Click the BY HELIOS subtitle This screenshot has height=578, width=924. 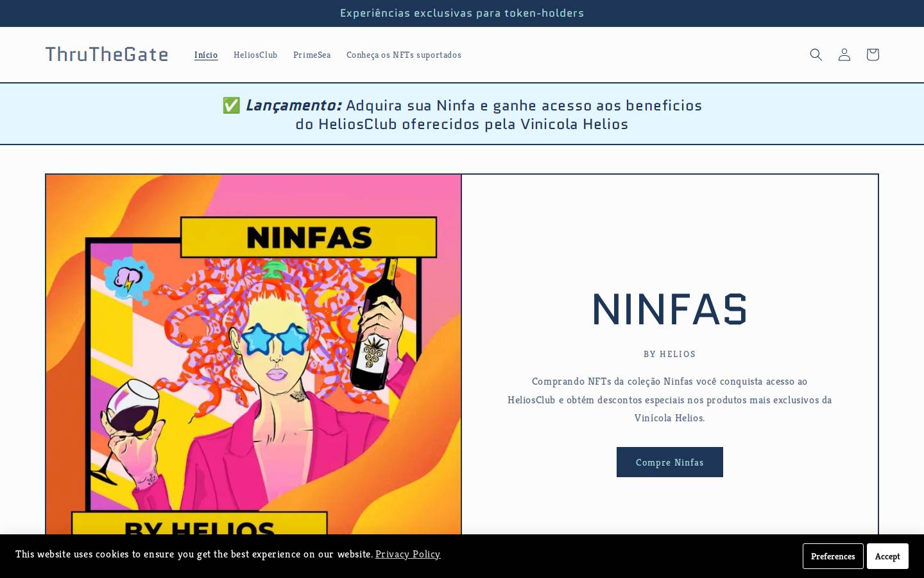(x=670, y=354)
